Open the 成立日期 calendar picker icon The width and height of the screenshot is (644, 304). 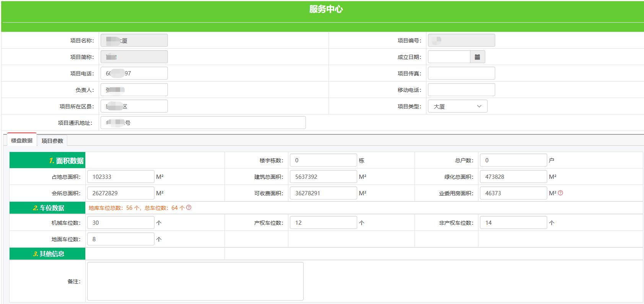pyautogui.click(x=477, y=57)
